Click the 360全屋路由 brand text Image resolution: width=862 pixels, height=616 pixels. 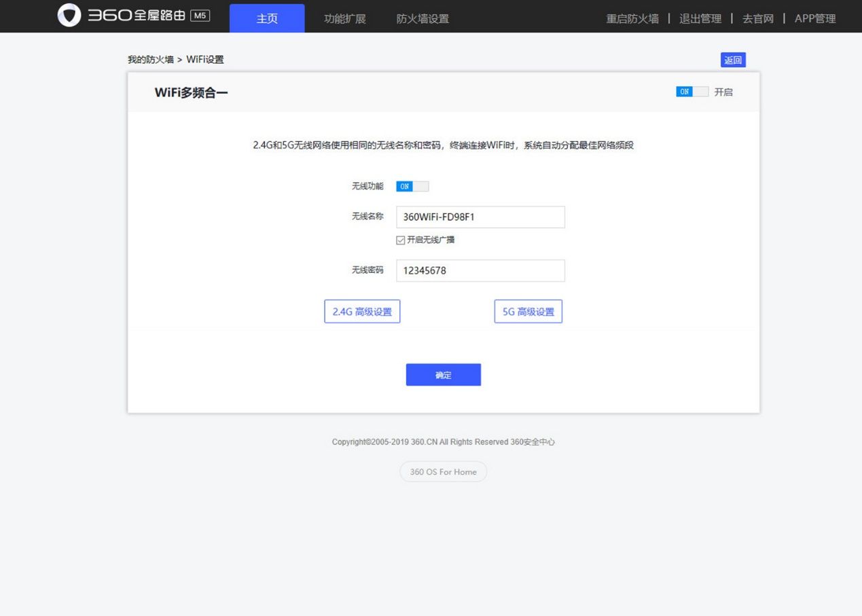tap(137, 16)
